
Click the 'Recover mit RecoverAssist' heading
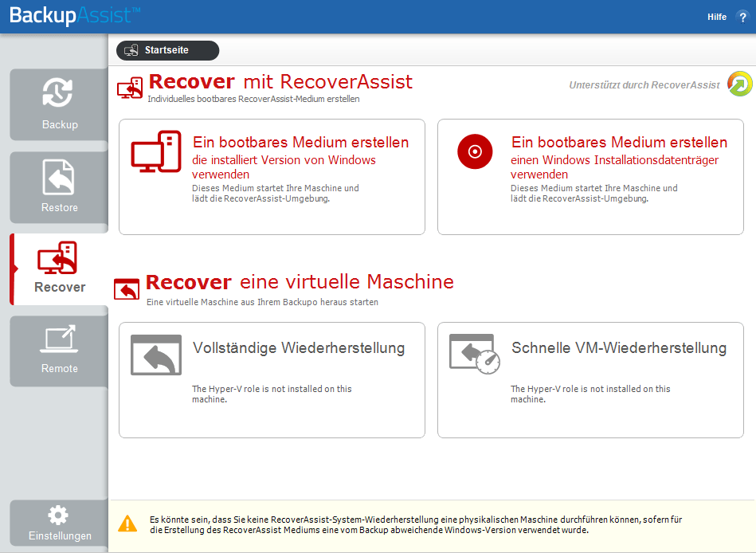pyautogui.click(x=280, y=82)
